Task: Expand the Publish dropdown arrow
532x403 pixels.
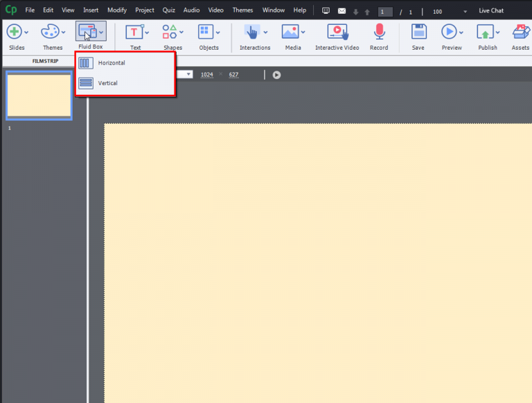Action: [x=497, y=33]
